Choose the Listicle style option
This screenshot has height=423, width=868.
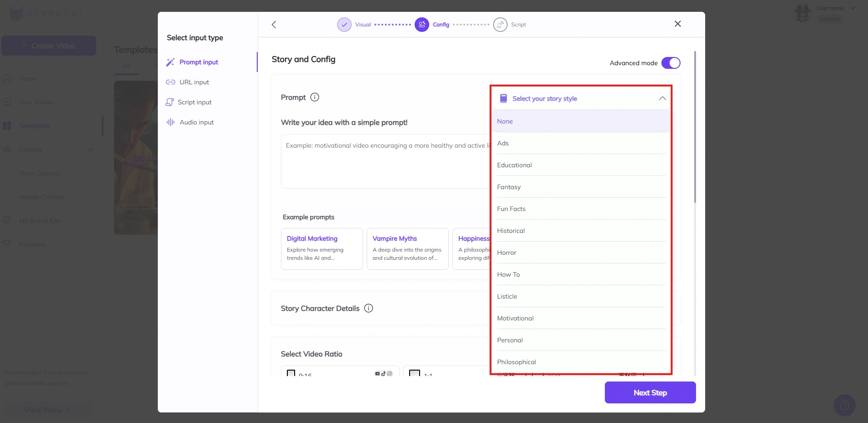pyautogui.click(x=581, y=296)
